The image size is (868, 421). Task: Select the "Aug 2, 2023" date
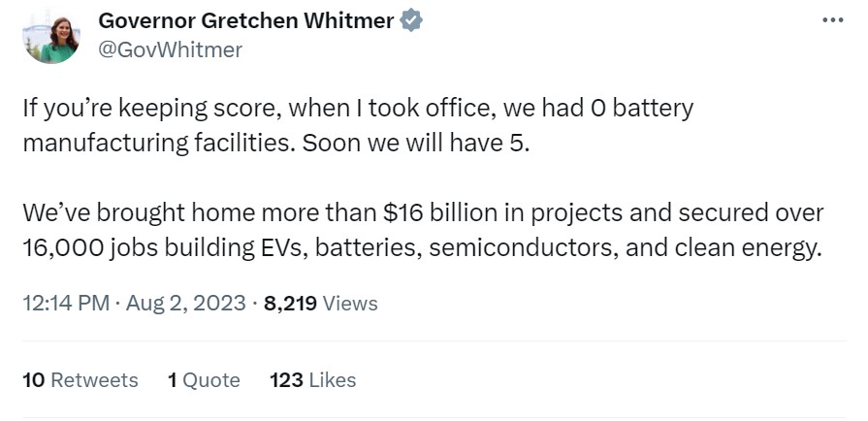point(185,304)
